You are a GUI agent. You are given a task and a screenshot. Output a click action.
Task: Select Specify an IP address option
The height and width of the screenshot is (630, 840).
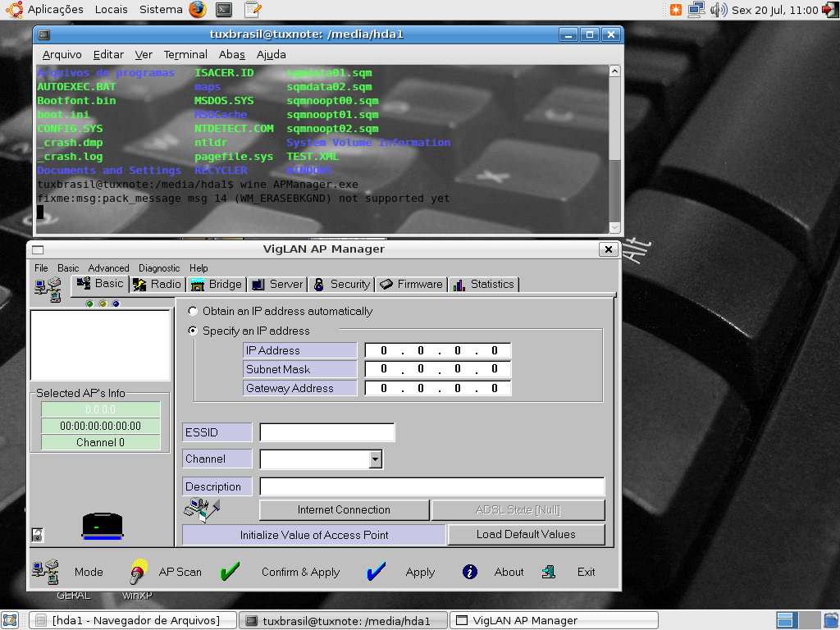(193, 331)
